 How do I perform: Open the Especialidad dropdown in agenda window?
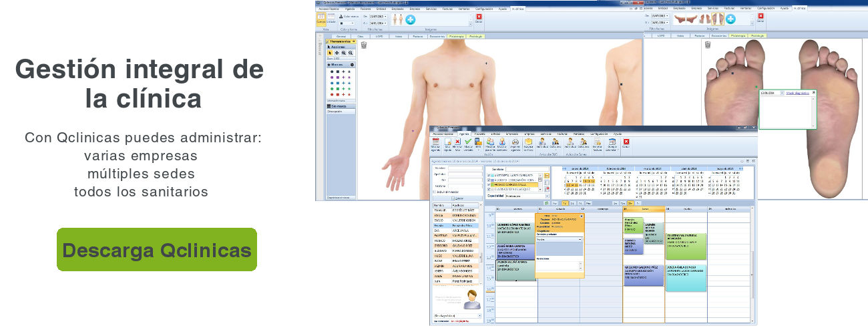tap(547, 196)
